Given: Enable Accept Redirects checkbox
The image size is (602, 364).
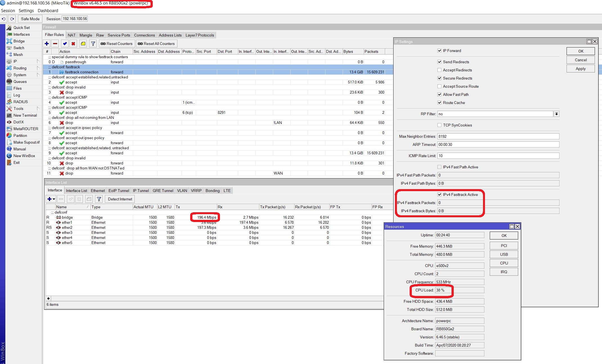Looking at the screenshot, I should coord(439,70).
